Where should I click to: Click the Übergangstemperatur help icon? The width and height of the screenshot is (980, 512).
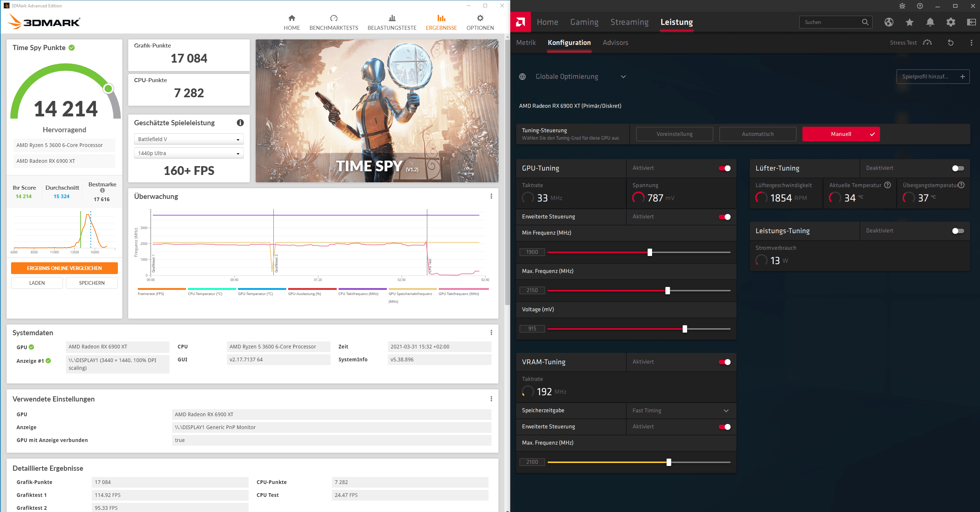coord(961,185)
